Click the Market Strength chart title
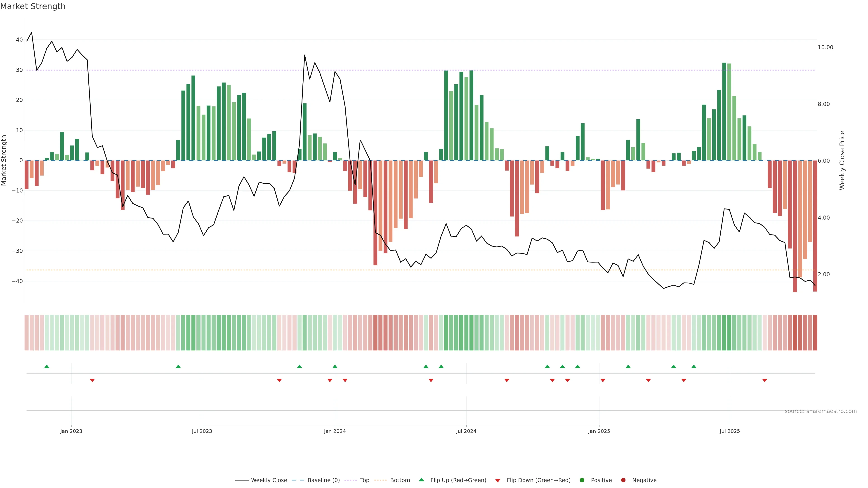Screen dimensions: 868x488 [x=33, y=6]
